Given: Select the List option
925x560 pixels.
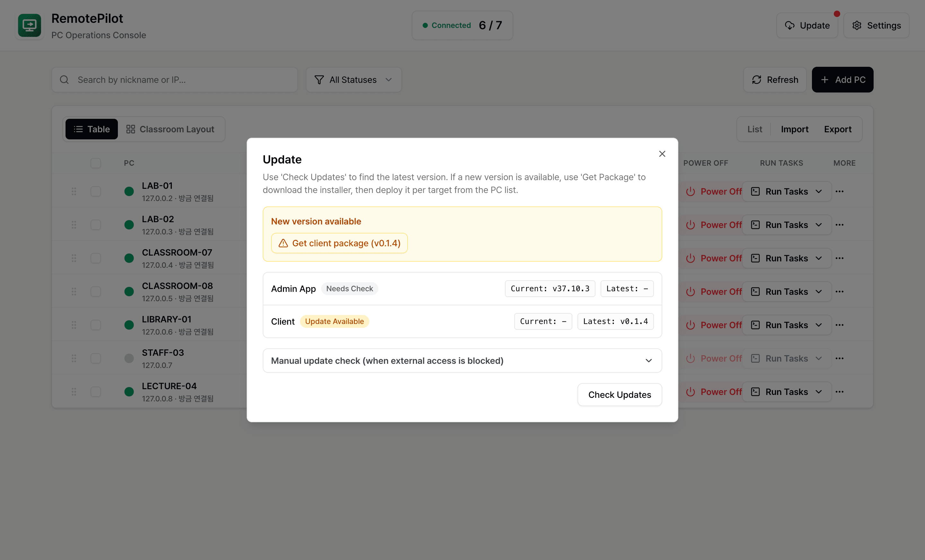Looking at the screenshot, I should pyautogui.click(x=754, y=129).
